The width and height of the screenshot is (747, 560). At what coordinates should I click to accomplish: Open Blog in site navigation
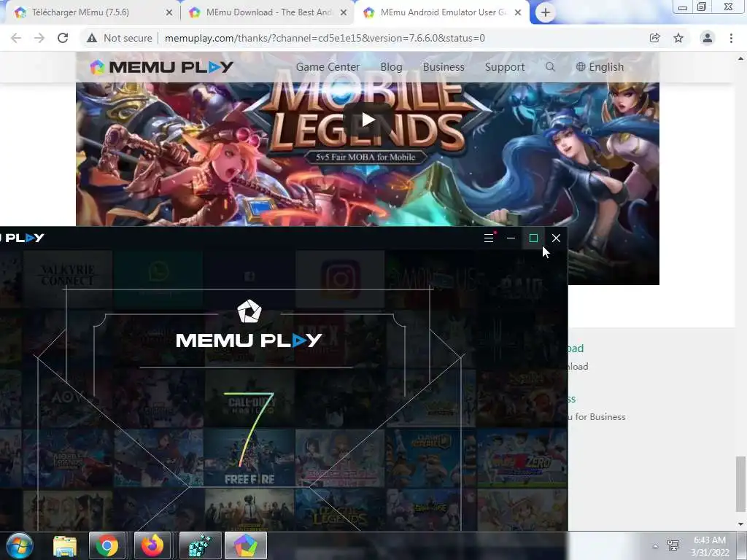tap(391, 67)
